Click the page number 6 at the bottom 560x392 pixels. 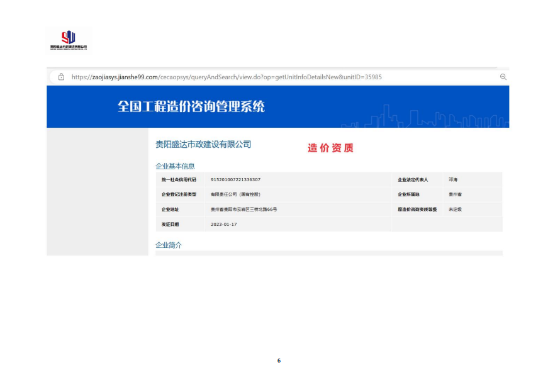coord(279,361)
